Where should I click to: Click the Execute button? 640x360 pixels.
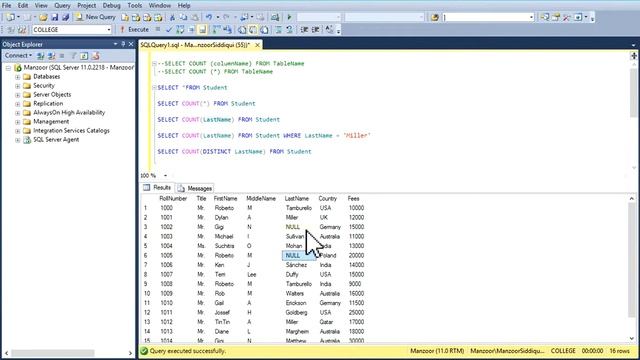pos(134,29)
